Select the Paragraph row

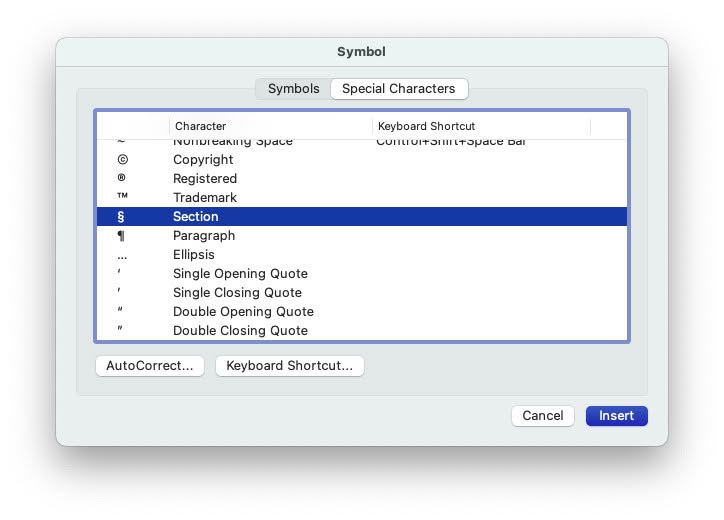[x=362, y=236]
